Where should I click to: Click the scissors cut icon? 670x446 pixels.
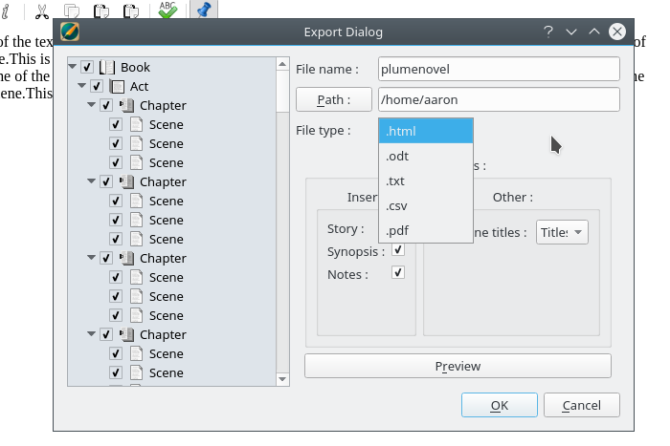(41, 12)
